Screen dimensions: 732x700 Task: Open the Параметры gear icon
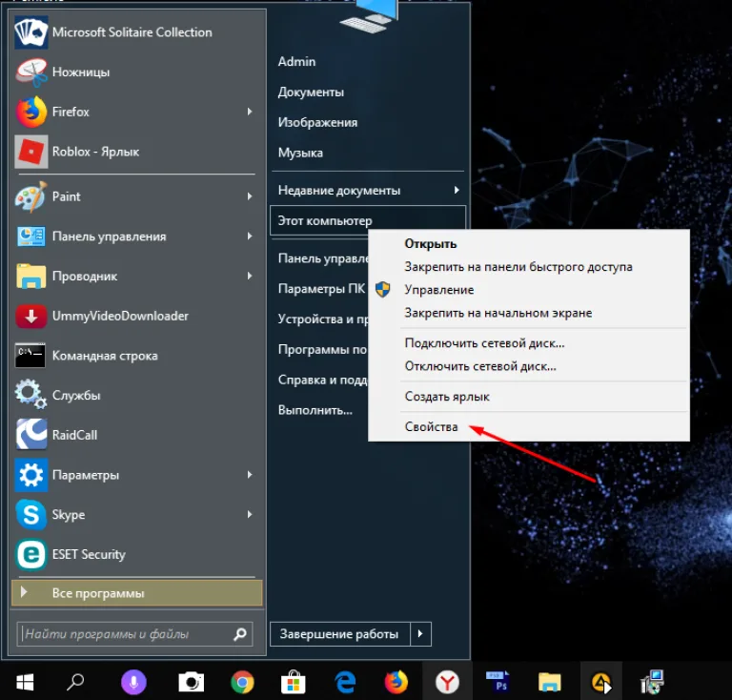pos(30,475)
